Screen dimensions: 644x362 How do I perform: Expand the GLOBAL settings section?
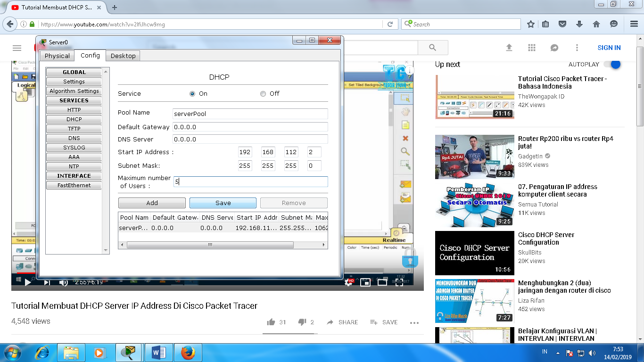(73, 72)
